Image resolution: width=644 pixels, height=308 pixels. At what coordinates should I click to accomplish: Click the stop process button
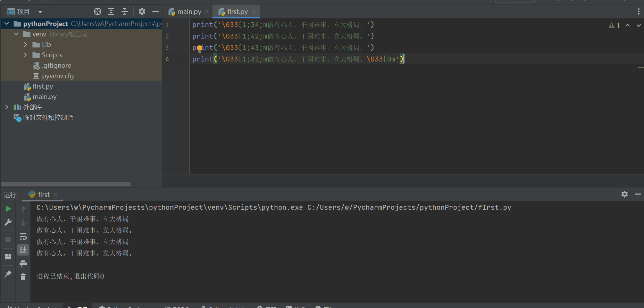tap(8, 240)
